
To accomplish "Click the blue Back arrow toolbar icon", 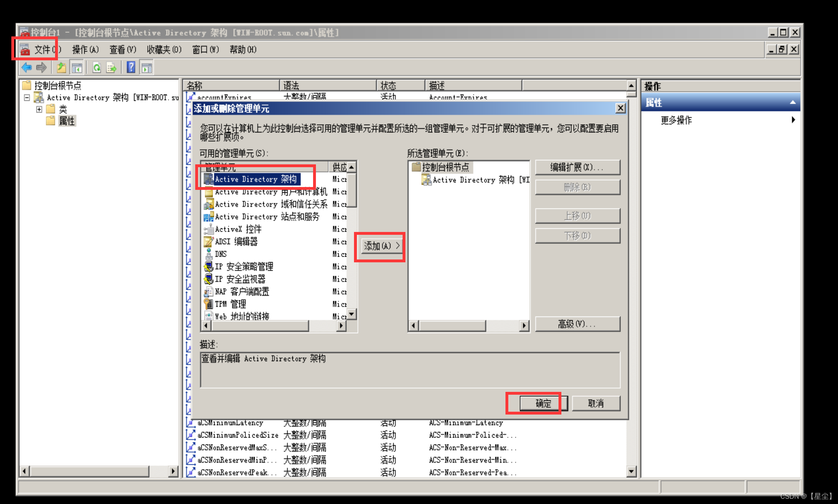I will pyautogui.click(x=27, y=68).
